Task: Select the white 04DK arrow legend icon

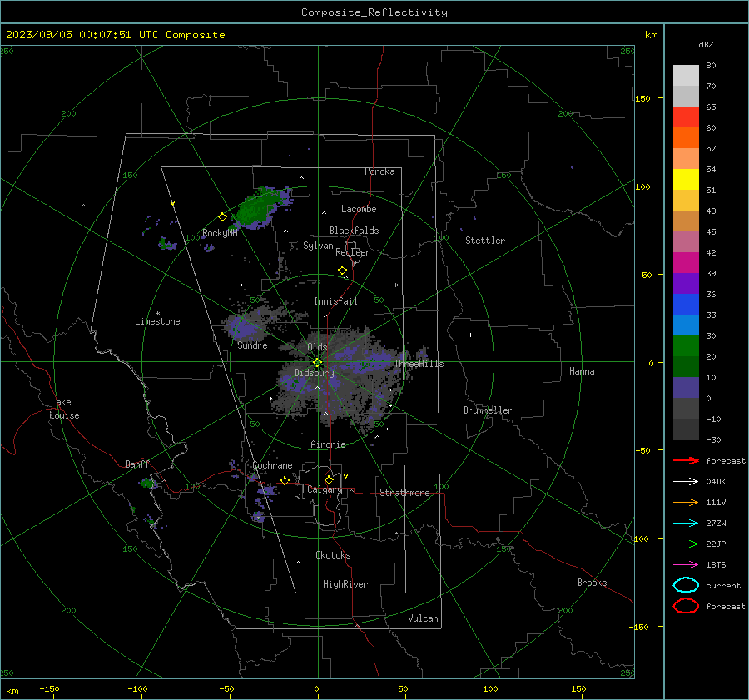Action: point(686,481)
